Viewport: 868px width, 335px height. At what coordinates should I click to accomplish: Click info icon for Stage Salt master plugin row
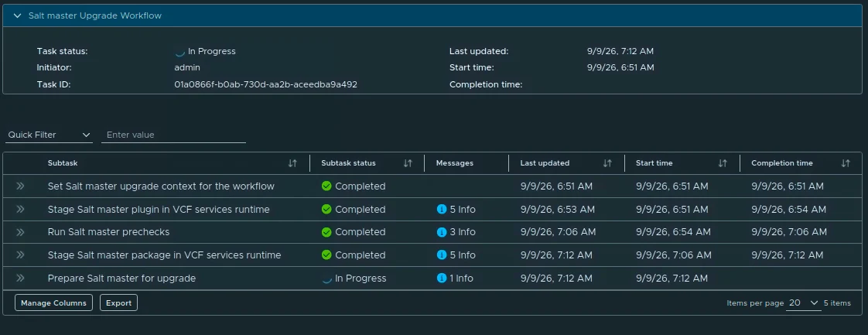(442, 210)
